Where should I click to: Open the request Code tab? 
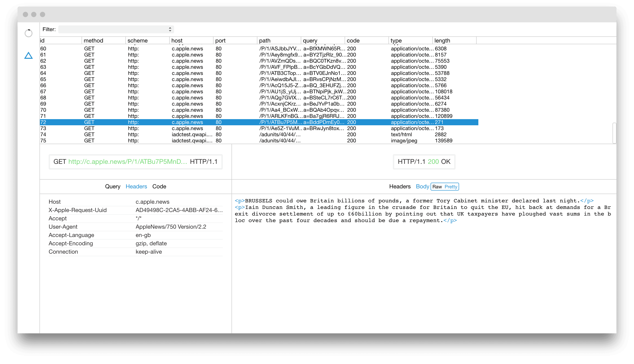(x=159, y=186)
